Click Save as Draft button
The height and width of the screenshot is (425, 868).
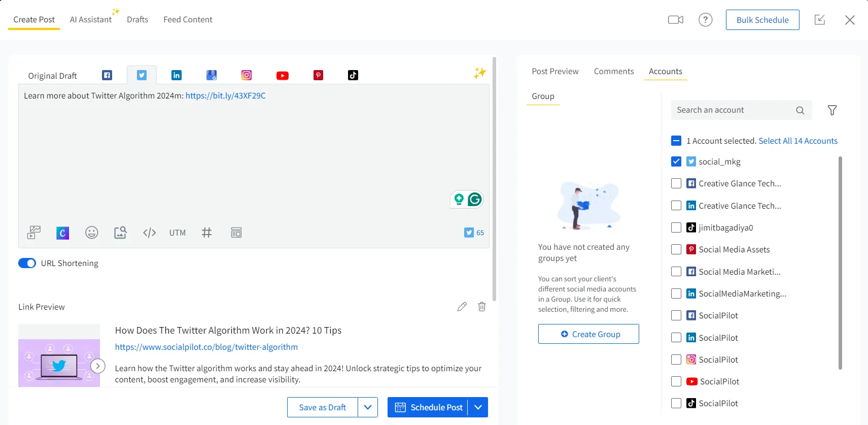(x=323, y=407)
